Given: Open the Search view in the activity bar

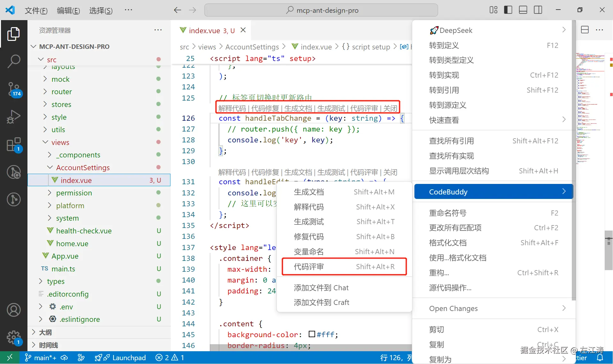Looking at the screenshot, I should (14, 61).
